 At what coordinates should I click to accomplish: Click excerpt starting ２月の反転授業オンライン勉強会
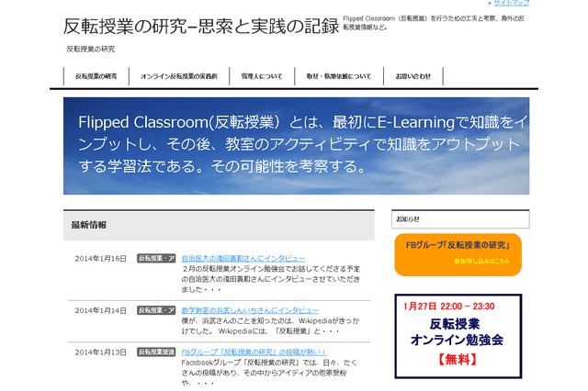click(x=271, y=279)
